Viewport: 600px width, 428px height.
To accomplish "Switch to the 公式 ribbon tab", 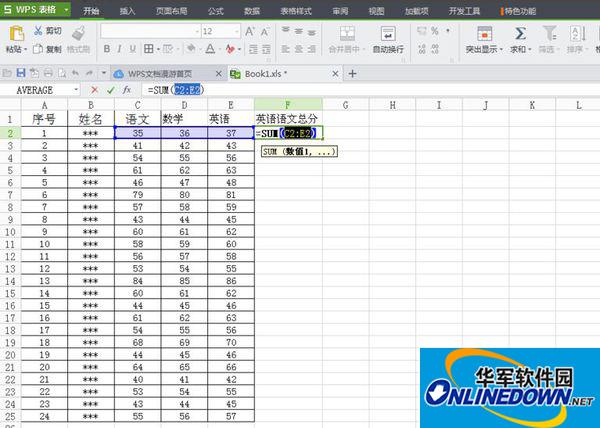I will coord(215,11).
